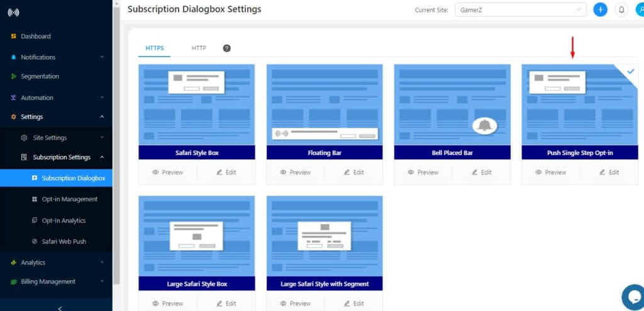Image resolution: width=644 pixels, height=311 pixels.
Task: Click the selected checkmark on Push Single Step
Action: click(x=630, y=71)
